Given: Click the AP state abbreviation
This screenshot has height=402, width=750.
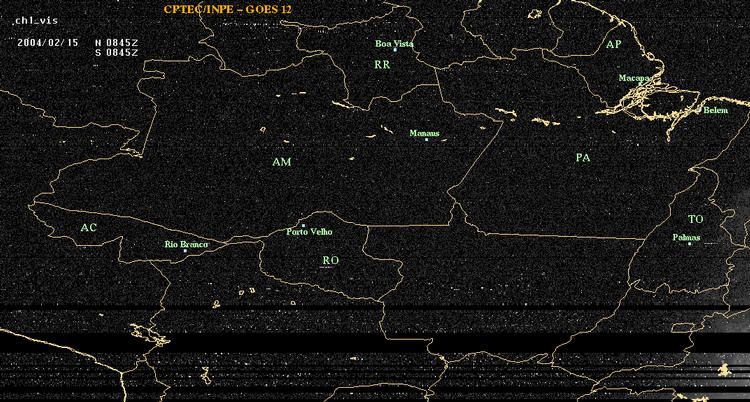Looking at the screenshot, I should (614, 45).
